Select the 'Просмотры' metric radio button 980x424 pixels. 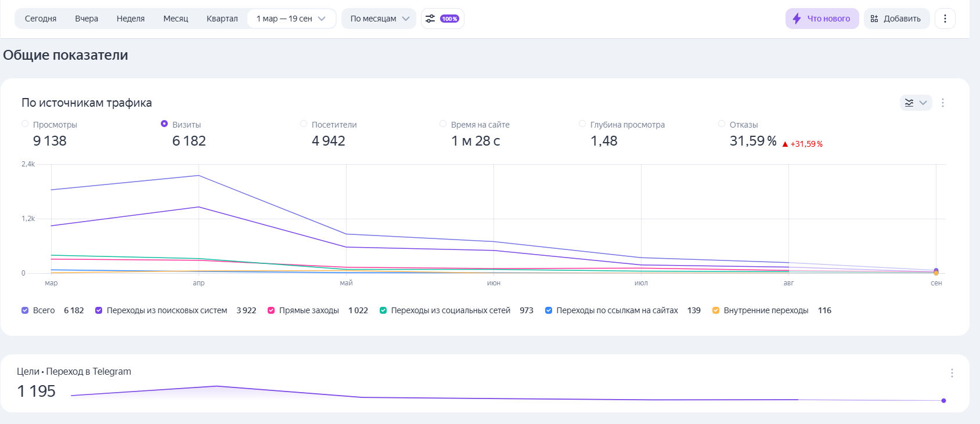click(x=25, y=124)
